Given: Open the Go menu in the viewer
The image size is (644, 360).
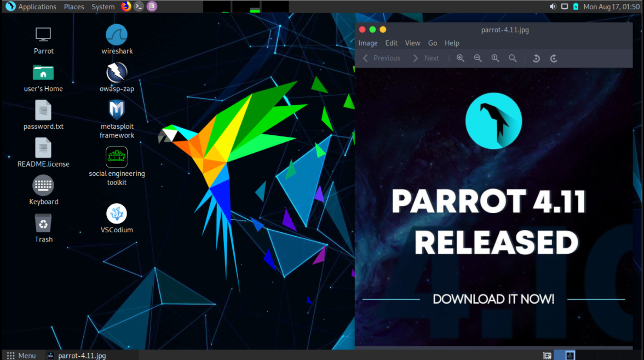Looking at the screenshot, I should click(x=433, y=43).
